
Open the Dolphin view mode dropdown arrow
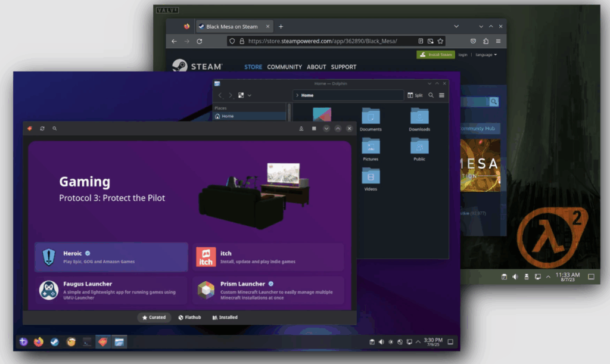(250, 95)
